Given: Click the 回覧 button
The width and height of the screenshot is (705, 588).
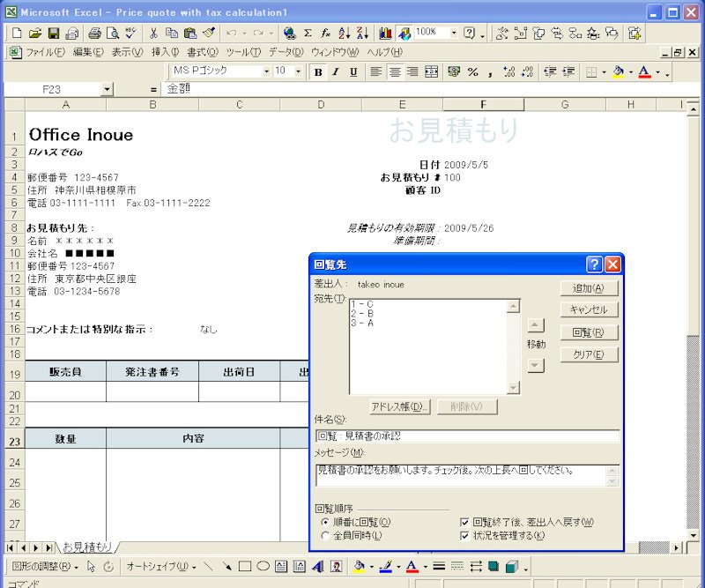Looking at the screenshot, I should click(x=589, y=332).
